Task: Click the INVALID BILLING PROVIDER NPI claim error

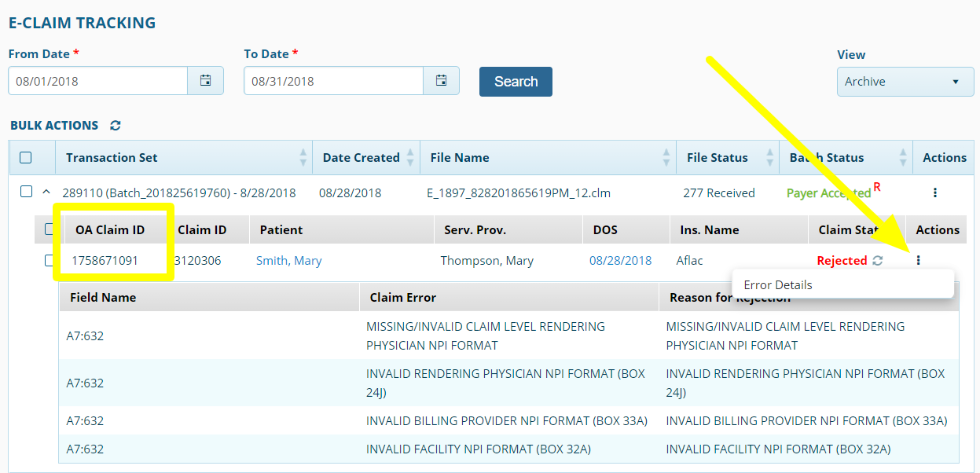Action: pyautogui.click(x=507, y=421)
